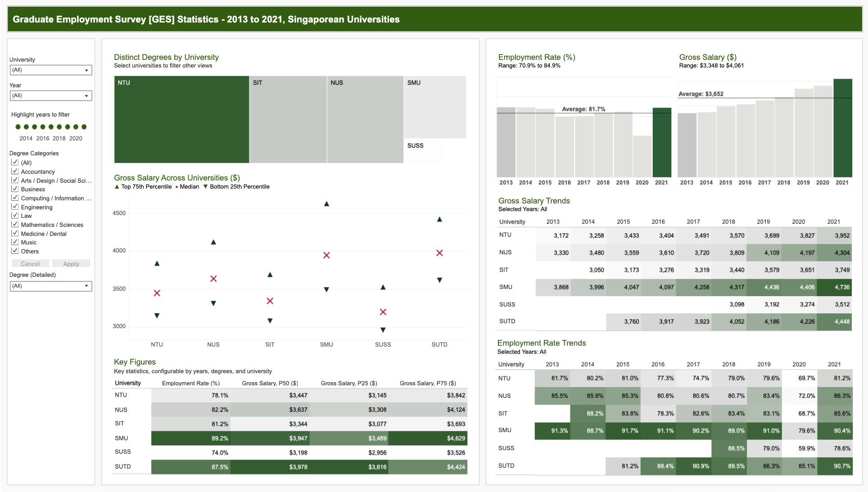The image size is (868, 492).
Task: Toggle the Music checkbox
Action: (x=15, y=242)
